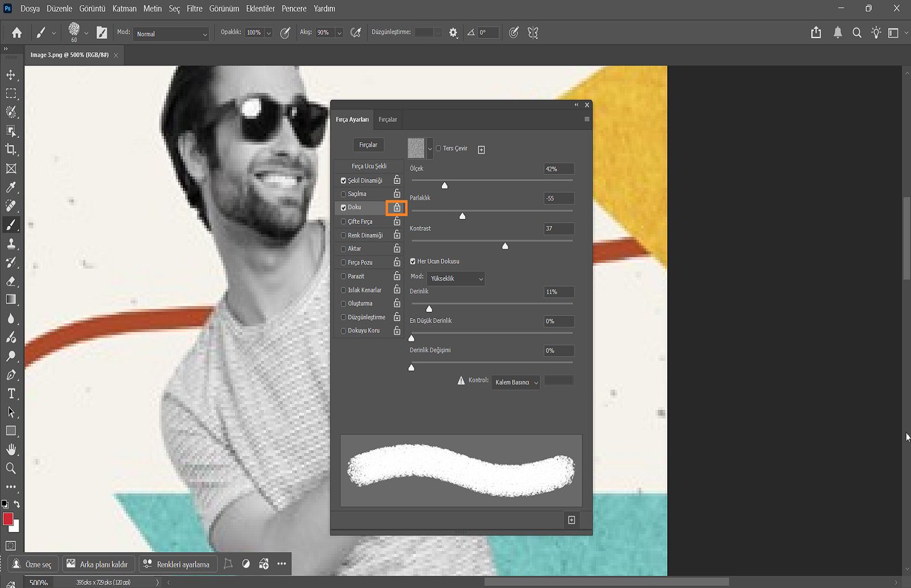Switch to the Fırçalar tab
Viewport: 911px width, 588px height.
[x=388, y=120]
